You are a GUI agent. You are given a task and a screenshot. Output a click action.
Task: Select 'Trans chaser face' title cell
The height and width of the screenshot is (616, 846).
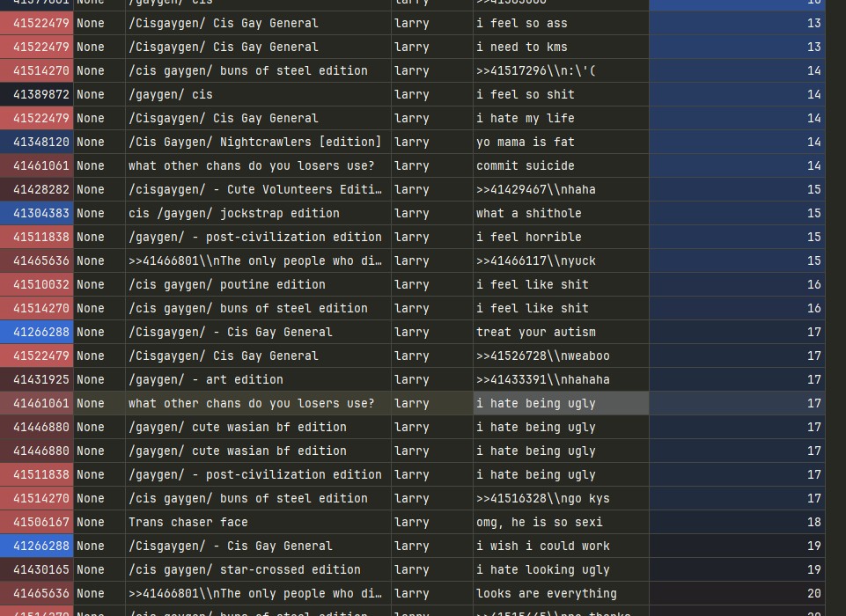pos(258,522)
